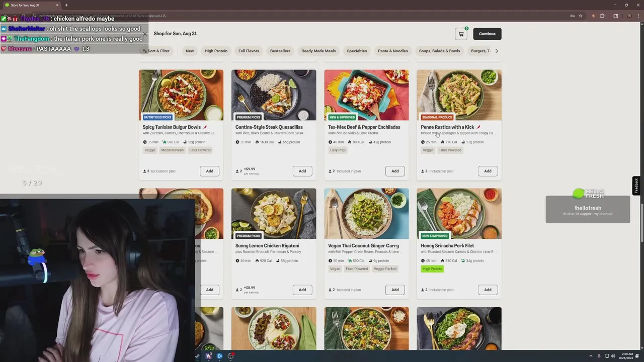This screenshot has height=362, width=644.
Task: View the Steak Quesadillas photo
Action: (274, 95)
